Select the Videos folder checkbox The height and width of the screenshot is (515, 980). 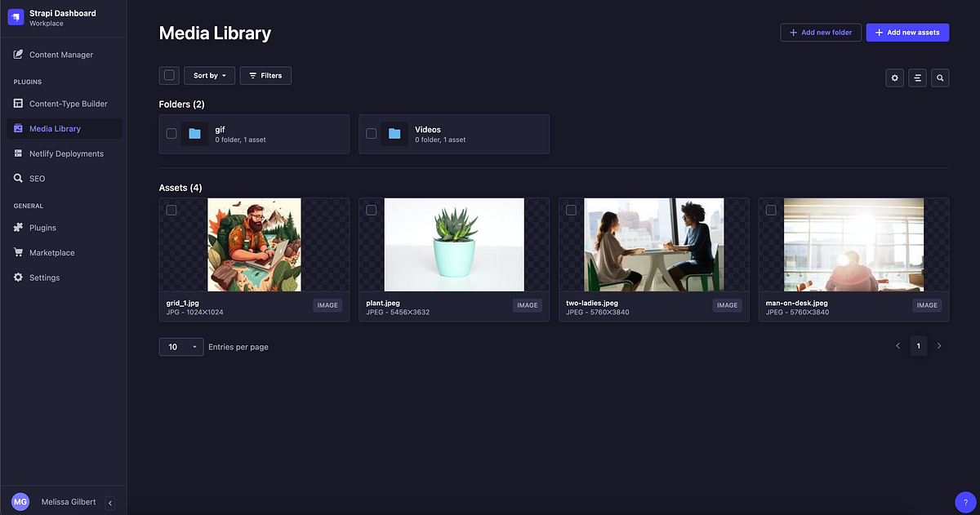point(372,133)
